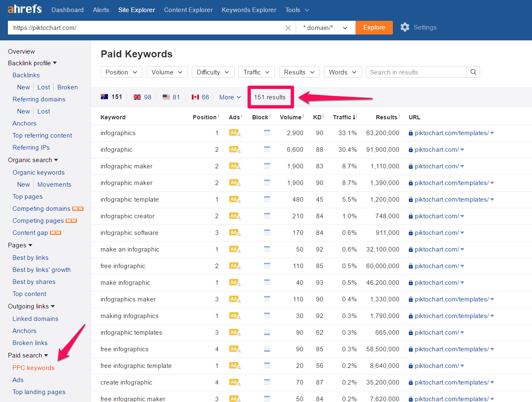Click the Block icon for making infographics row
Viewport: 532px width, 402px height.
coord(267,316)
